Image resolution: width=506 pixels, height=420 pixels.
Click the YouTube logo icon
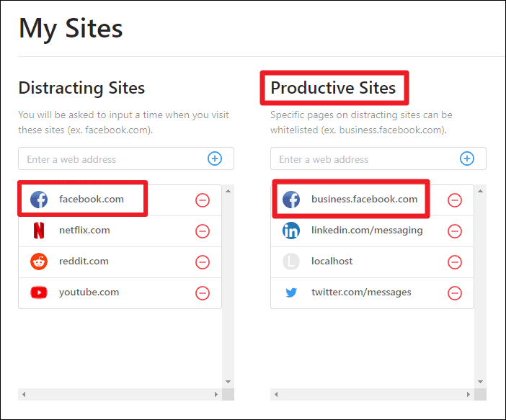click(39, 292)
